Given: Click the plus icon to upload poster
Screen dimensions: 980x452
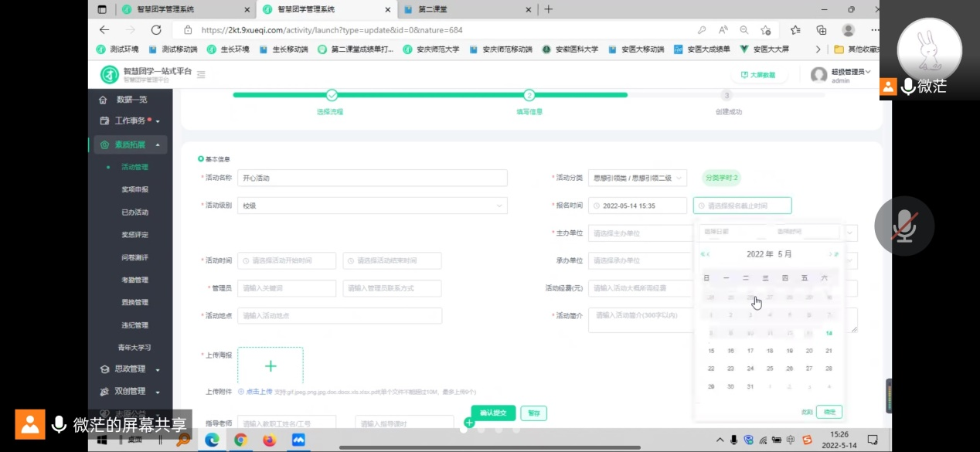Looking at the screenshot, I should point(271,366).
